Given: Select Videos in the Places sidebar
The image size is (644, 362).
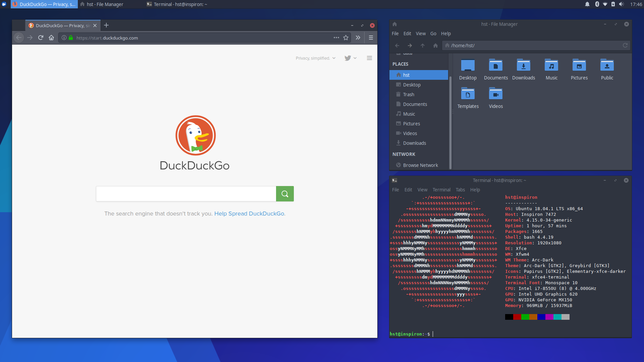Looking at the screenshot, I should pyautogui.click(x=419, y=133).
